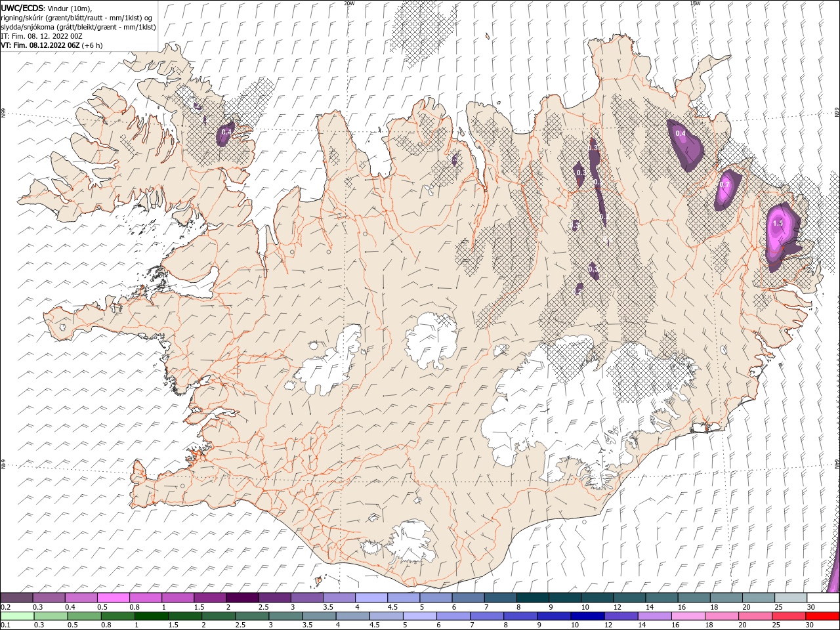Click the 15W longitude label at the top
840x630 pixels.
tap(695, 3)
